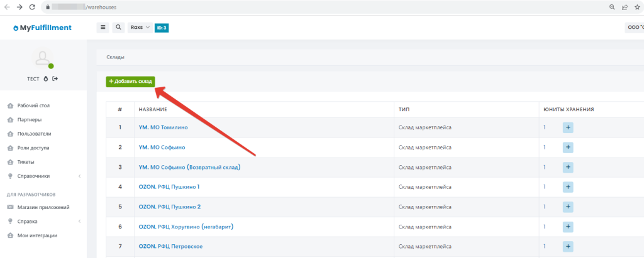The image size is (644, 258).
Task: Click the logout icon next to ТЕСТ
Action: click(55, 78)
